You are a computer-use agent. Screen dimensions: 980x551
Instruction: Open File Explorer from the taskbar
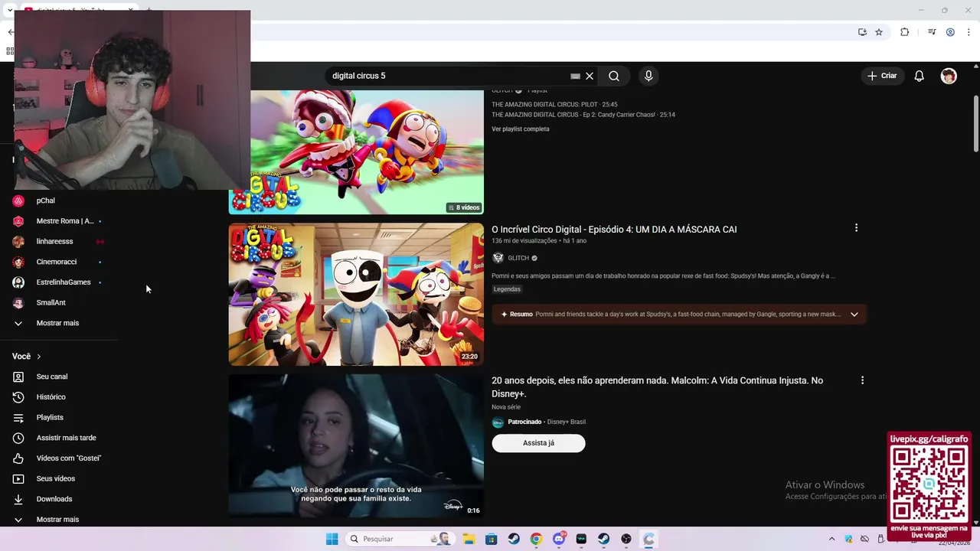tap(469, 539)
